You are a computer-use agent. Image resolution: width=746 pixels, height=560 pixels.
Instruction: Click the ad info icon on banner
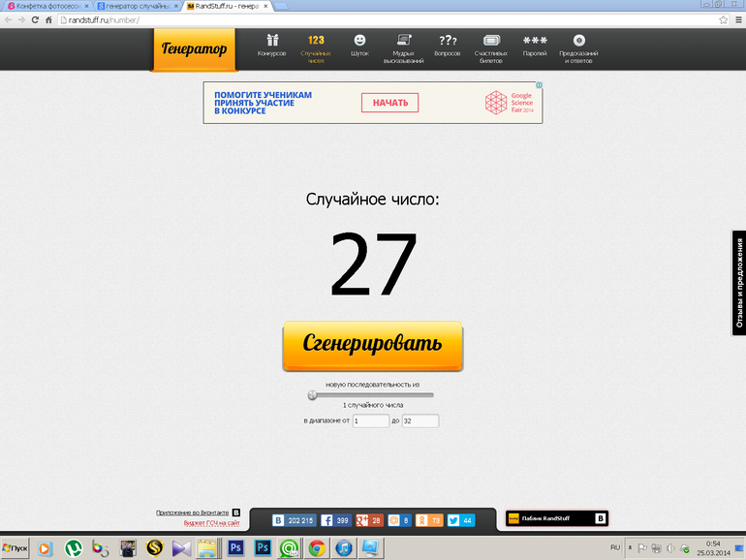coord(539,85)
